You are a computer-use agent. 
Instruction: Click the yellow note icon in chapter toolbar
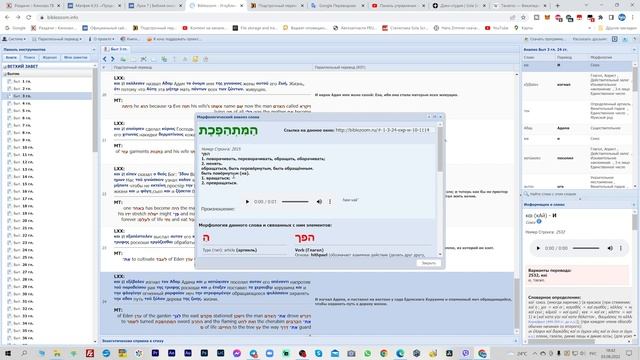pos(196,59)
